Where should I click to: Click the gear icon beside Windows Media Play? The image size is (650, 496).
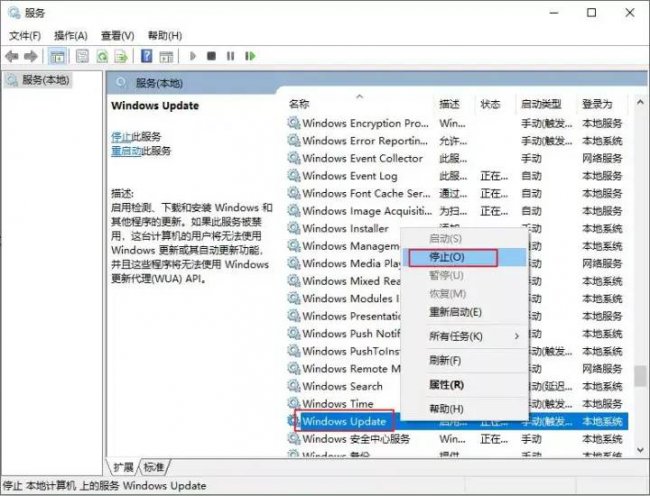(294, 263)
